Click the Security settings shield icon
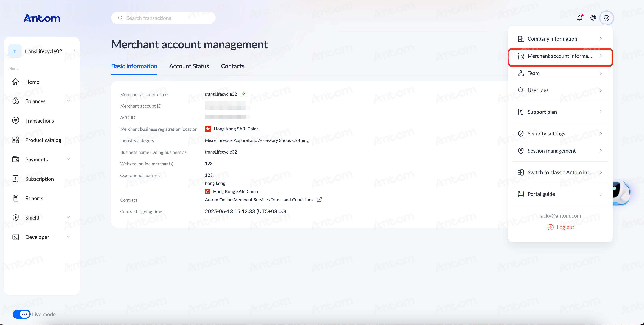644x325 pixels. 521,134
